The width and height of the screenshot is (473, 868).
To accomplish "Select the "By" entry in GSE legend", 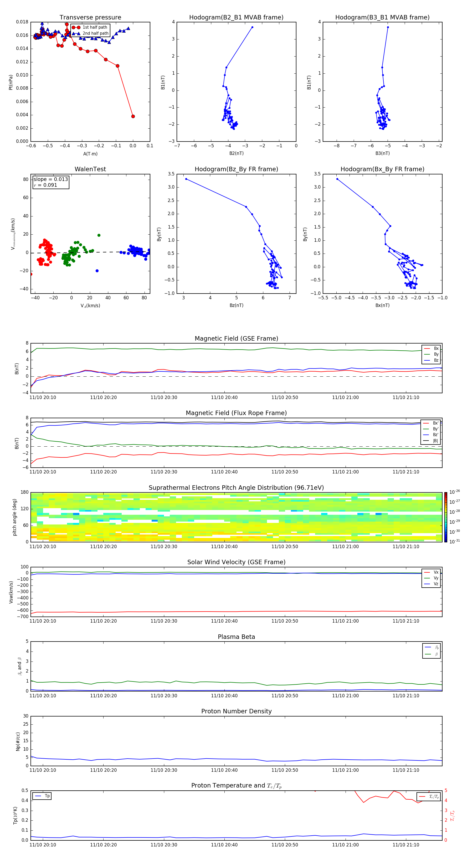I will [431, 354].
